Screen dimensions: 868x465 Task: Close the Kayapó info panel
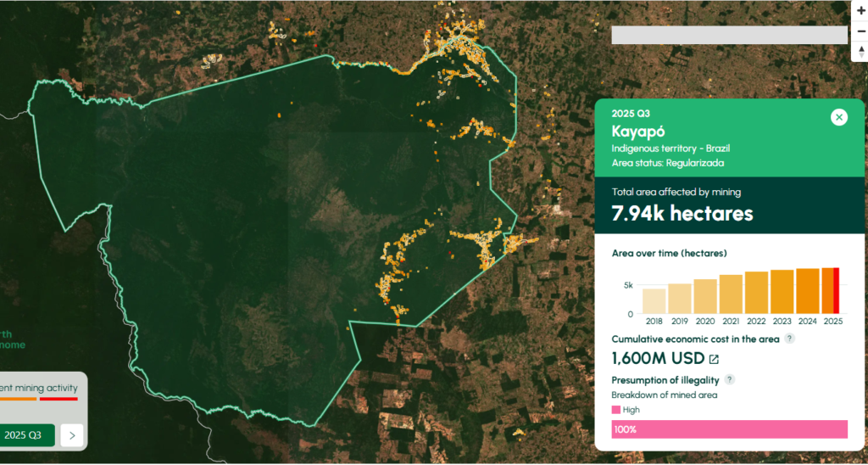[838, 117]
